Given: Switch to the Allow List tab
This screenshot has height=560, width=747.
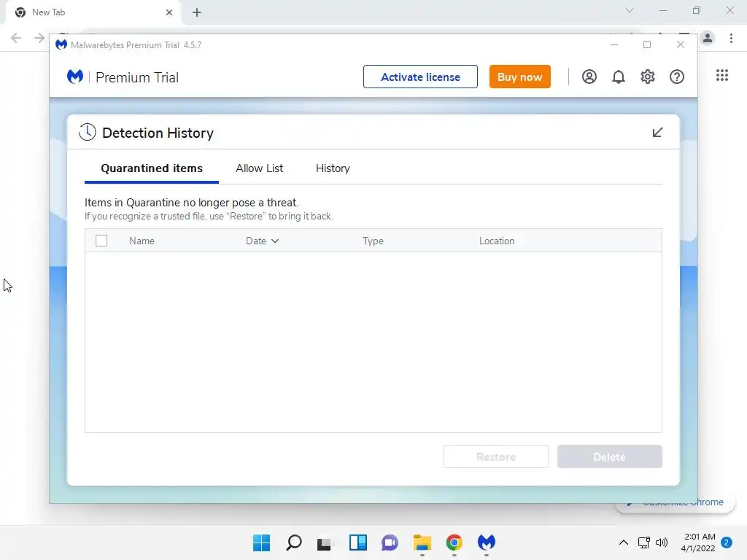Looking at the screenshot, I should 259,168.
